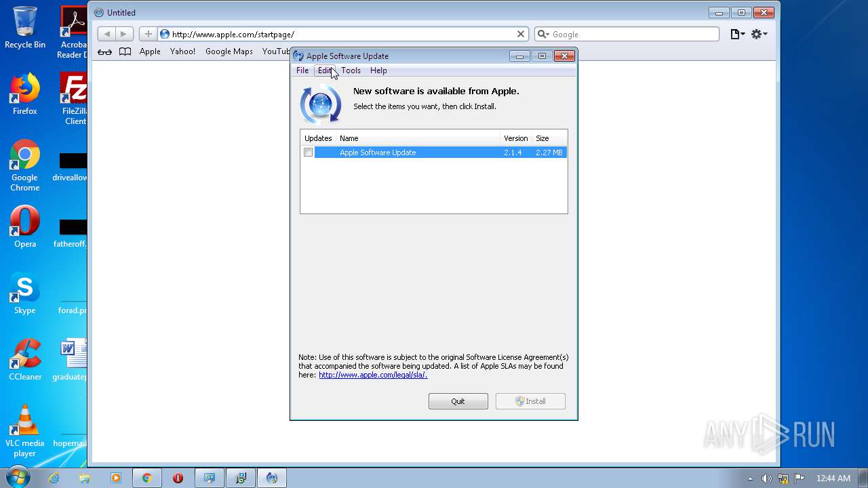Open Internet Explorer from the taskbar
Screen dimensions: 868x488
pyautogui.click(x=54, y=478)
